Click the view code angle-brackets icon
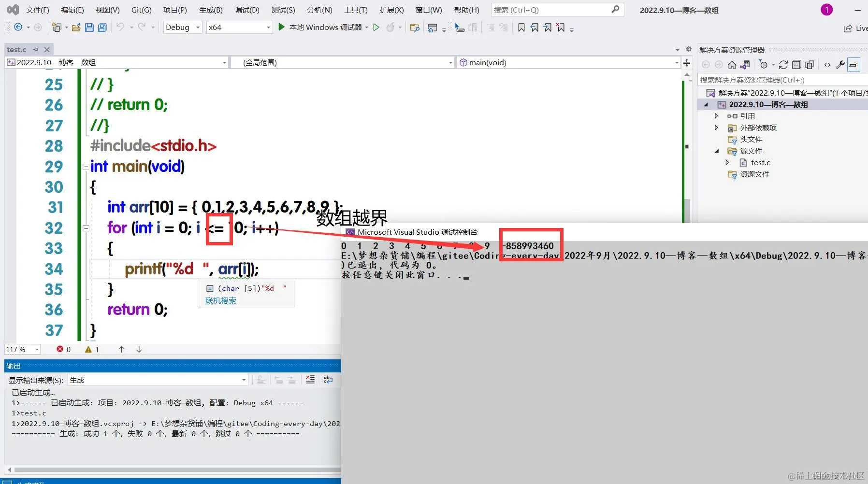The height and width of the screenshot is (484, 868). 827,65
